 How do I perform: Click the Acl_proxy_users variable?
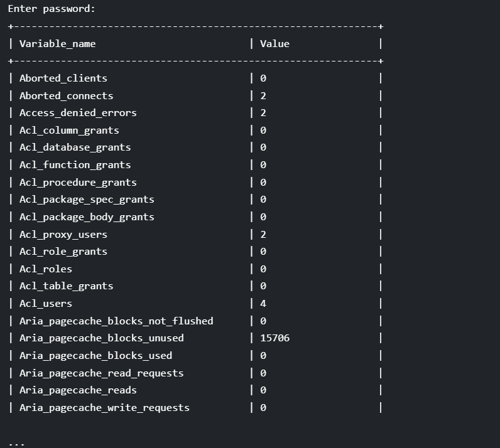[63, 235]
